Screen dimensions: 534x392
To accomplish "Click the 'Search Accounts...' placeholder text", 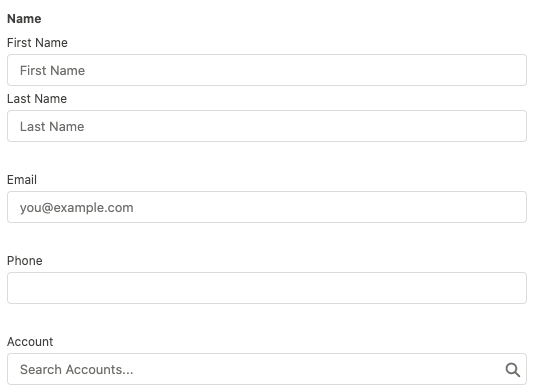I will [77, 370].
